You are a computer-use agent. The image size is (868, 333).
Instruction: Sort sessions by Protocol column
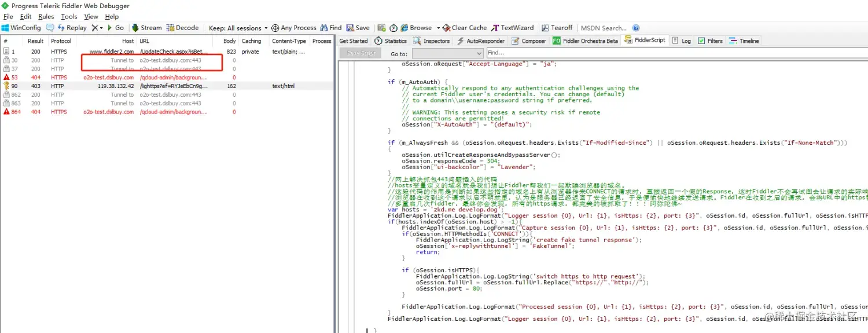point(61,41)
